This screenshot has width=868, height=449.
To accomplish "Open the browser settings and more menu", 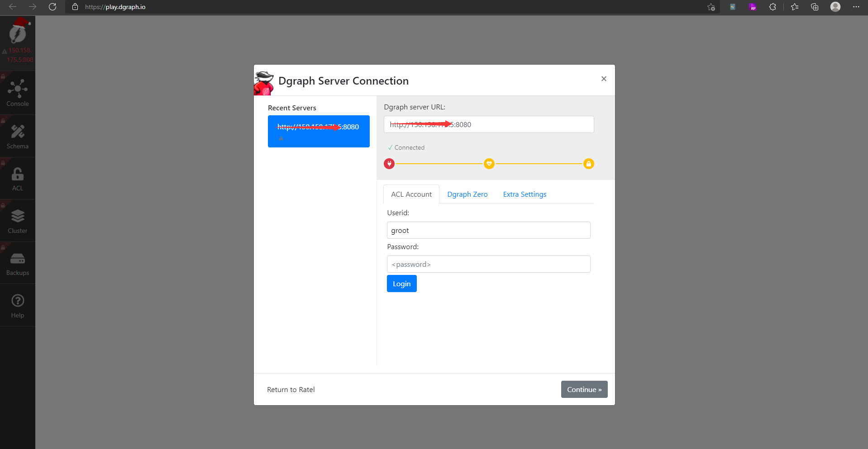I will tap(856, 7).
